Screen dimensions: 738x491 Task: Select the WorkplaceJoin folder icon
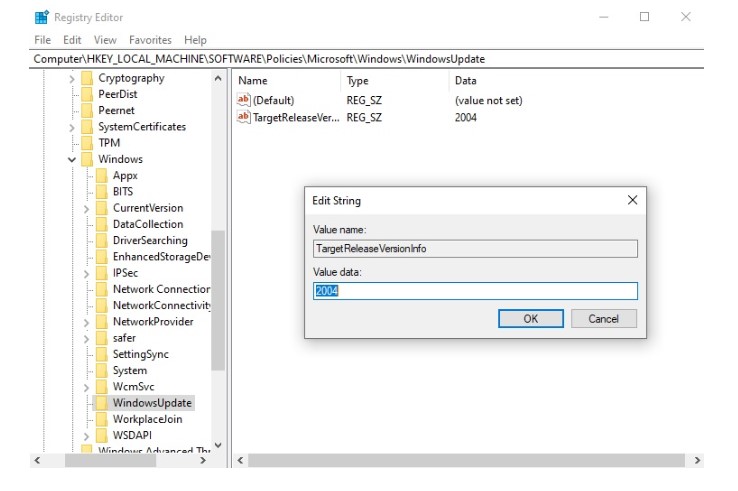point(102,419)
